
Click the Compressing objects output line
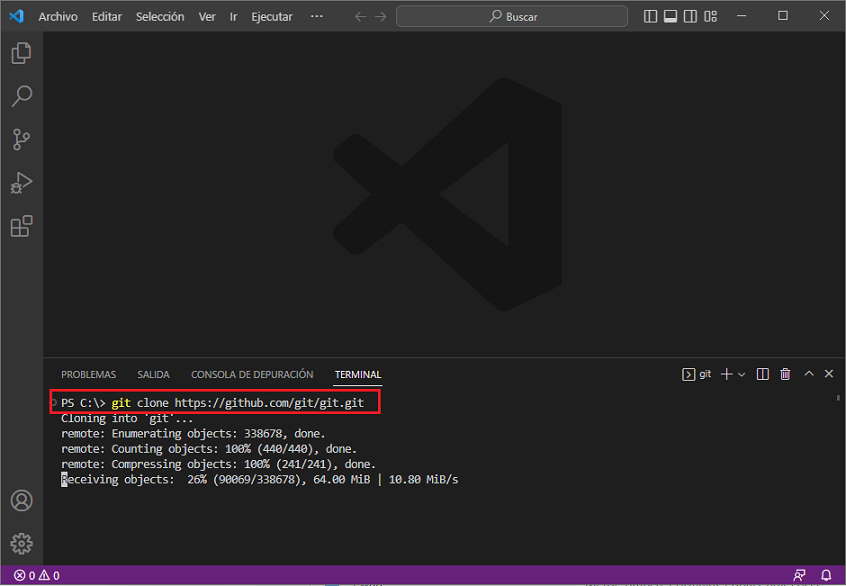[x=218, y=464]
